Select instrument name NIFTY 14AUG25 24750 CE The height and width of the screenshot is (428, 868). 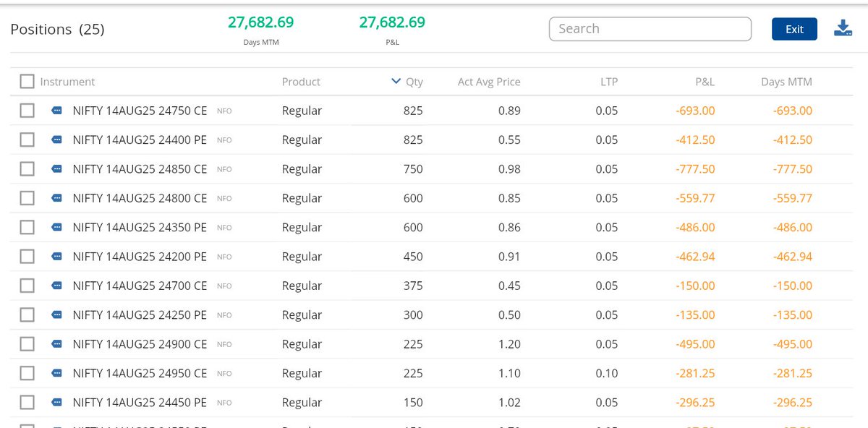[x=140, y=111]
